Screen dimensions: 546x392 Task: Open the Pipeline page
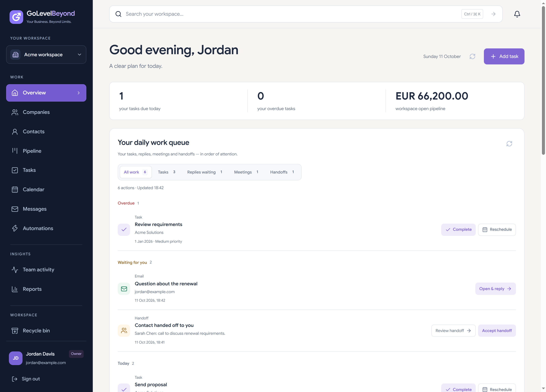point(46,151)
